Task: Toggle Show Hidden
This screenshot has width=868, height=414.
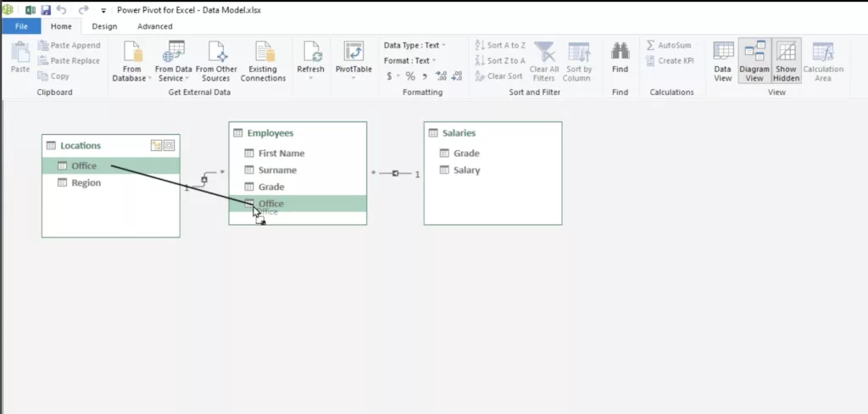Action: 786,61
